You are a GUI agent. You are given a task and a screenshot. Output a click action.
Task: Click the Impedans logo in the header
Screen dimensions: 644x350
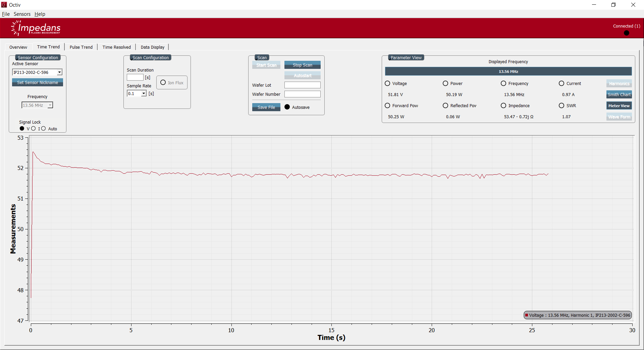(x=36, y=28)
